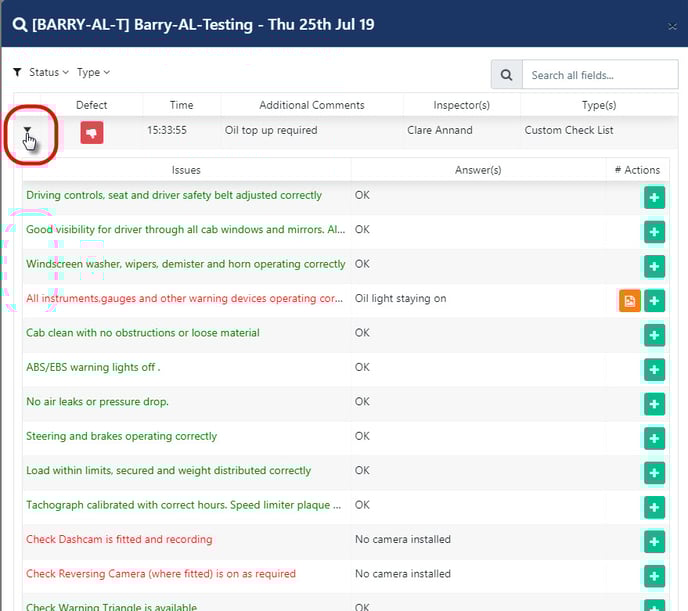The image size is (688, 611).
Task: Focus the Search all fields input
Action: click(600, 75)
